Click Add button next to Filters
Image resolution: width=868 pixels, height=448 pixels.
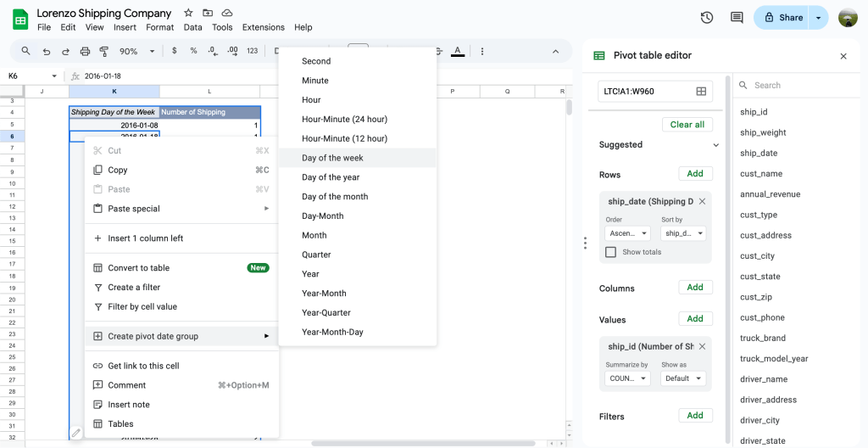(x=694, y=416)
